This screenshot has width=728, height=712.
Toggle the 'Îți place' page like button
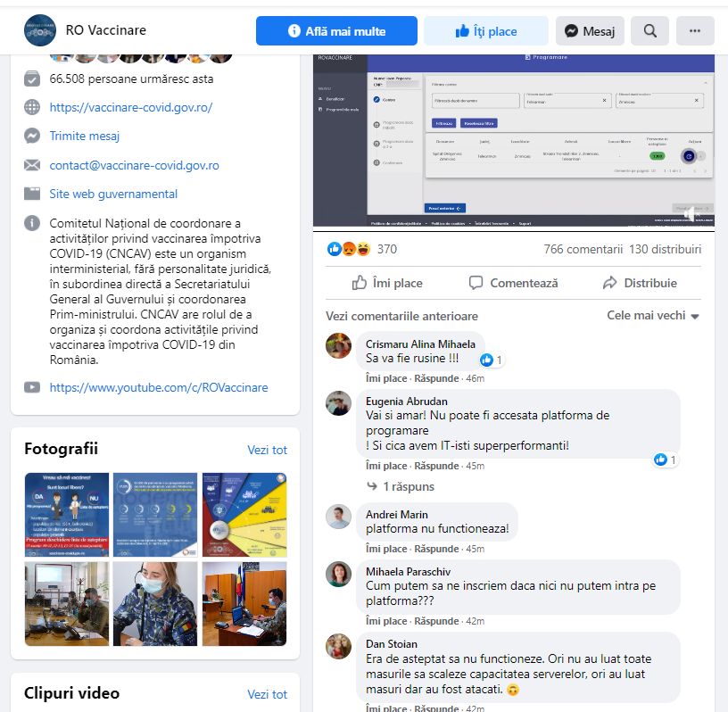(x=485, y=31)
